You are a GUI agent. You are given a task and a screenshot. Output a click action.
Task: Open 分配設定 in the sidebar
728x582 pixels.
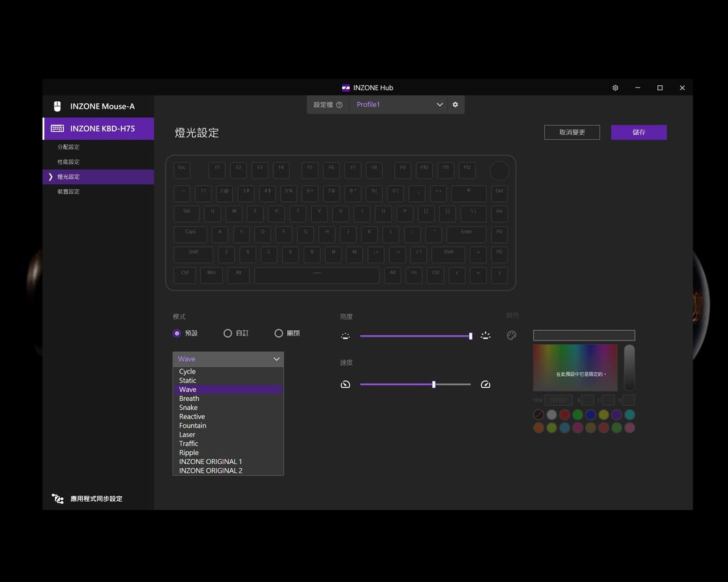(x=98, y=147)
